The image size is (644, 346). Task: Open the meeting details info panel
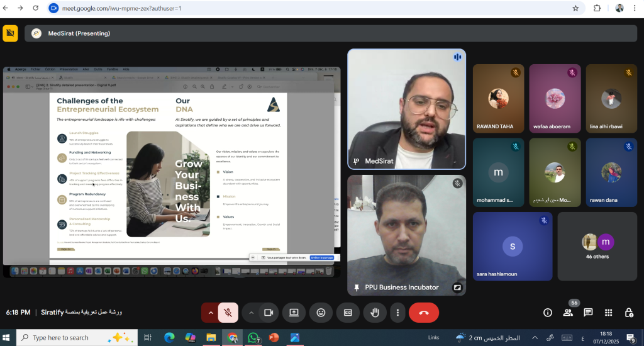pos(547,313)
